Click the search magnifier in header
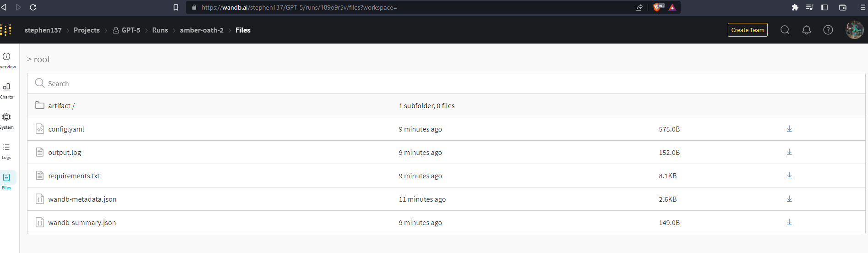The image size is (868, 253). coord(785,30)
